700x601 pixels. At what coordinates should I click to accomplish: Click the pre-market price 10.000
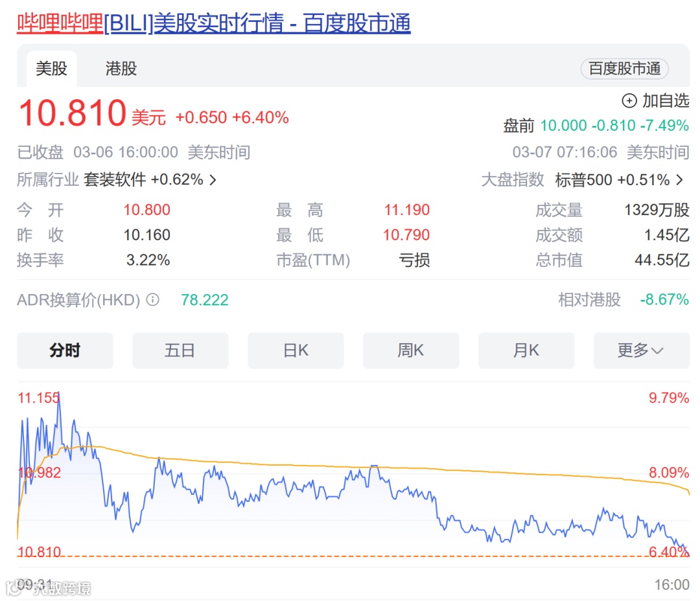point(563,126)
